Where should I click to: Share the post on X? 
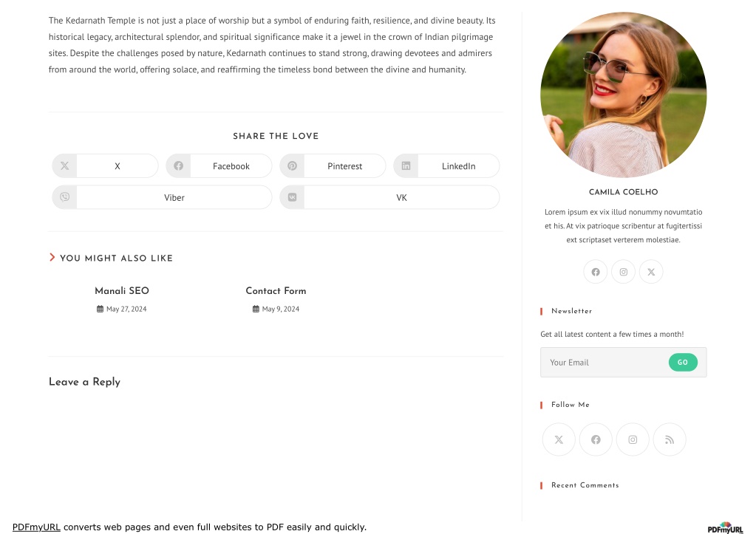(x=105, y=165)
